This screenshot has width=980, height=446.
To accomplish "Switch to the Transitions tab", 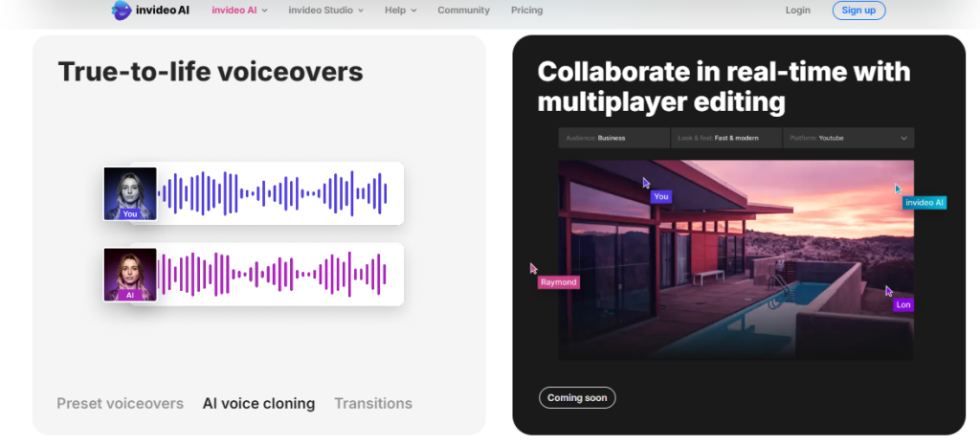I will coord(373,404).
